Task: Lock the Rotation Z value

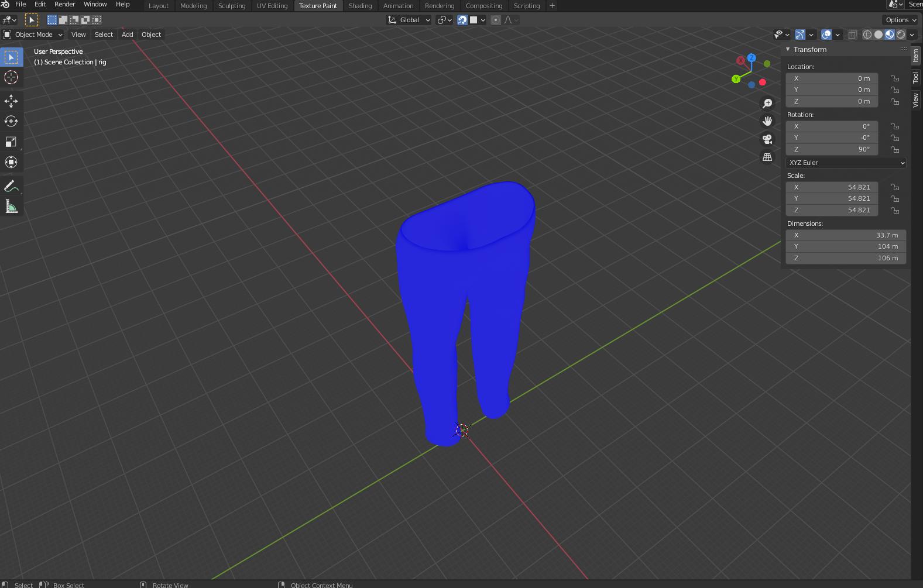Action: (x=895, y=150)
